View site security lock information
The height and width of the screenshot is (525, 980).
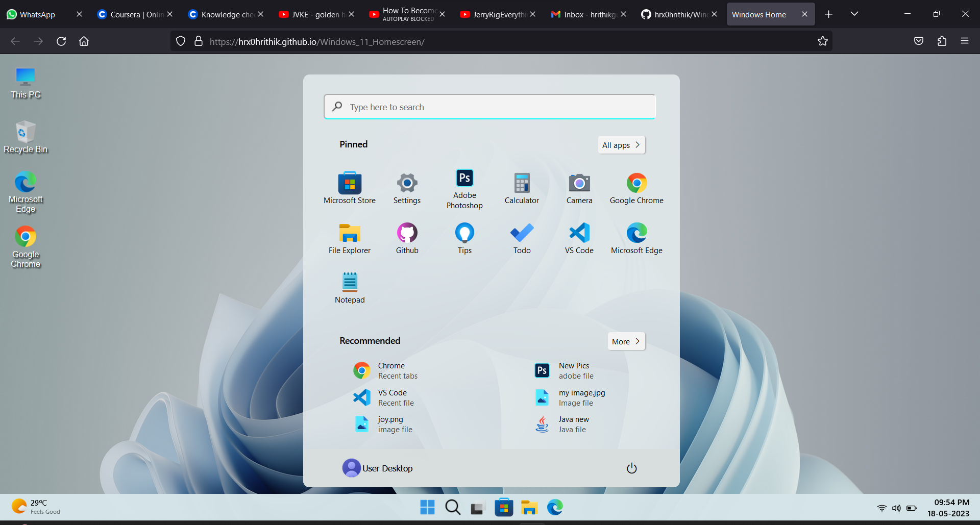pyautogui.click(x=199, y=41)
